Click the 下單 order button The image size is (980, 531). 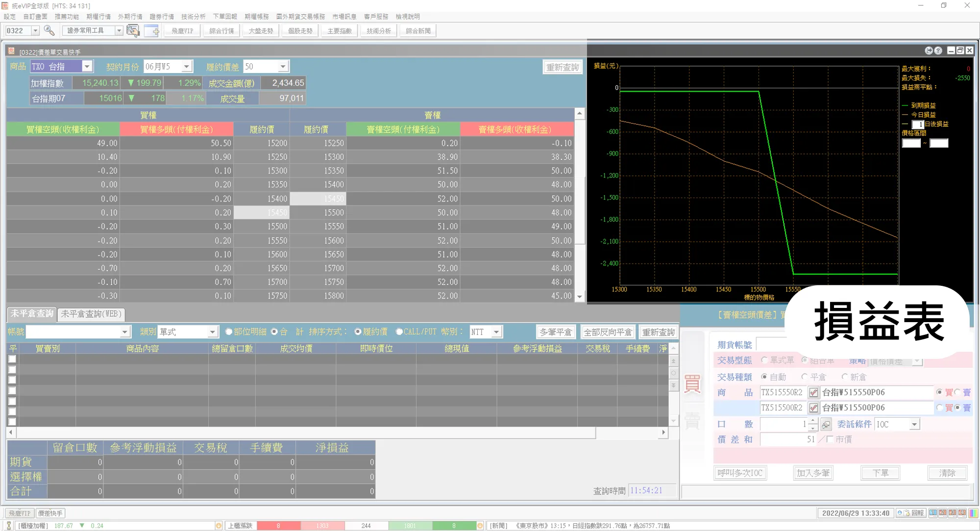[881, 473]
